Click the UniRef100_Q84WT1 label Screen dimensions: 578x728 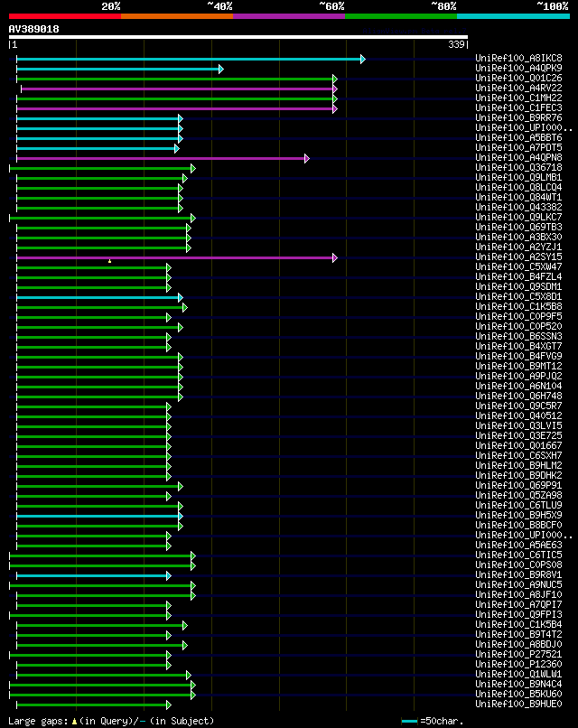tap(518, 197)
